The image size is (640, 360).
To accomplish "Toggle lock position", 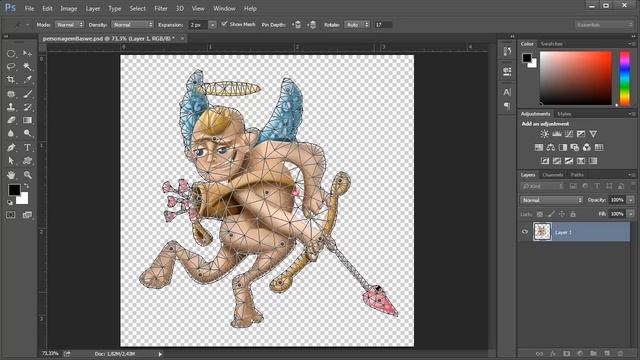I will [562, 214].
